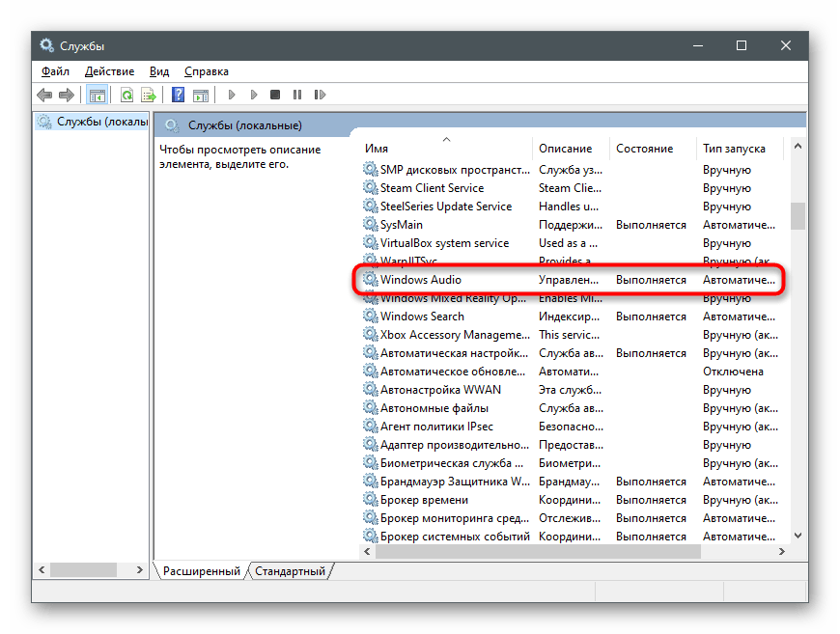Select the SteelSeries Update Service row
The width and height of the screenshot is (840, 634).
pyautogui.click(x=571, y=207)
